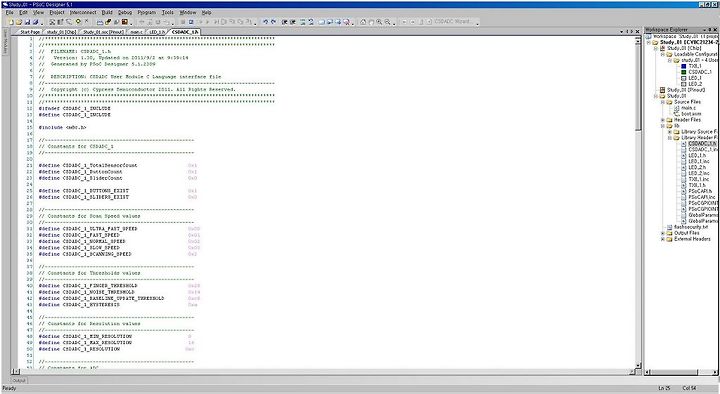The width and height of the screenshot is (720, 394).
Task: Switch to the main.c tab
Action: pos(136,32)
